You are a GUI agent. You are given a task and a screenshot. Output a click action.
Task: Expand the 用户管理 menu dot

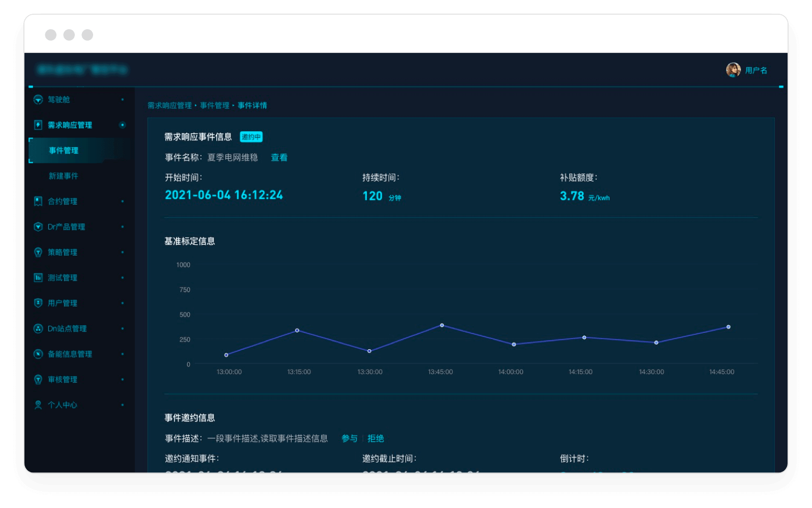coord(123,303)
